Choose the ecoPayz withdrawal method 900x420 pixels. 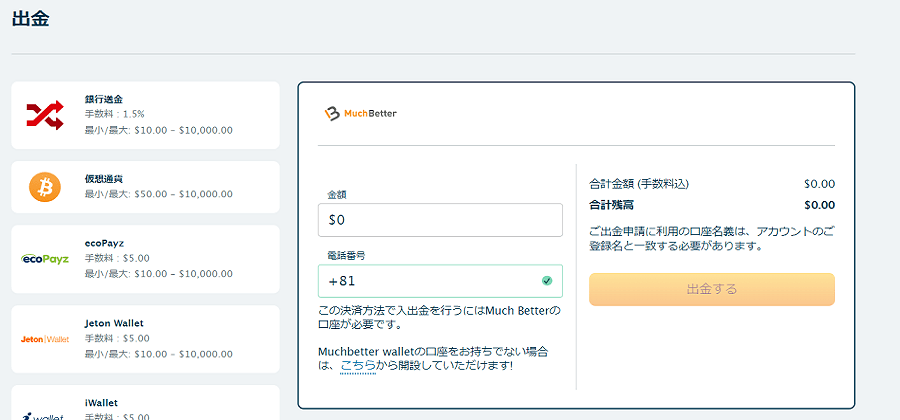[x=145, y=259]
